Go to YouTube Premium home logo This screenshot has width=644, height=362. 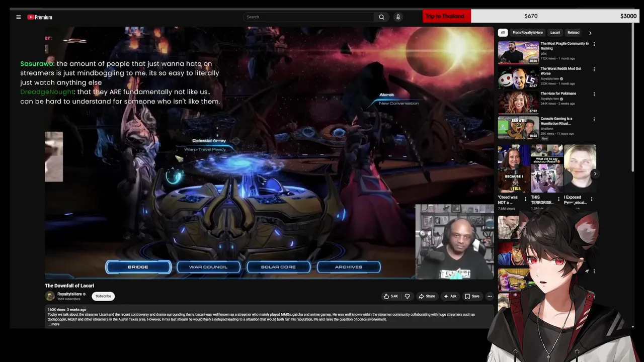tap(40, 17)
